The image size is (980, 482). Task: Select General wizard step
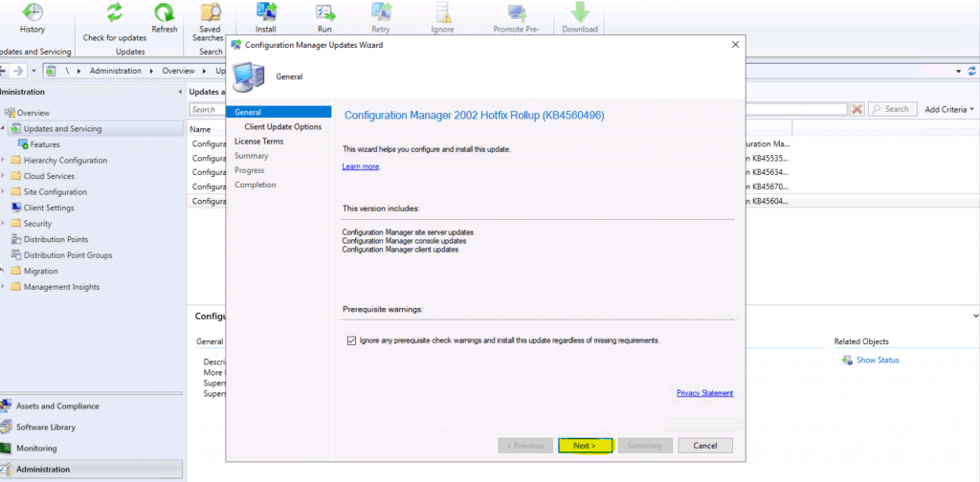coord(278,113)
